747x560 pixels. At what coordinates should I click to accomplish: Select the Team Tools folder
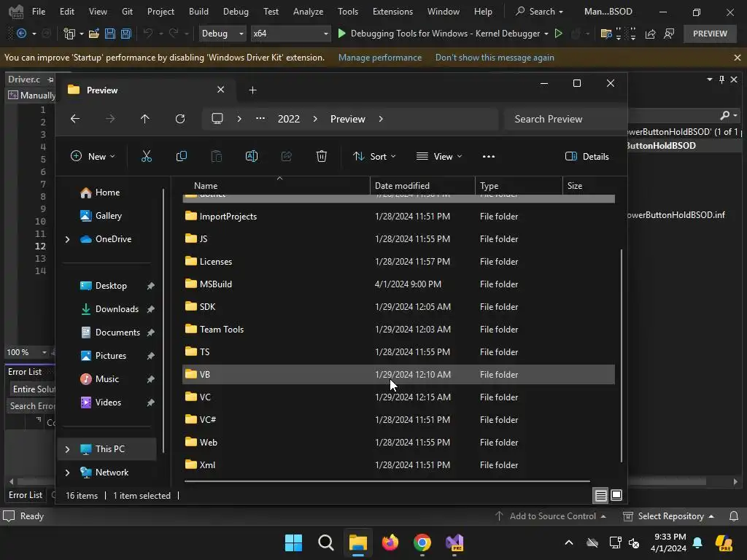tap(398, 330)
